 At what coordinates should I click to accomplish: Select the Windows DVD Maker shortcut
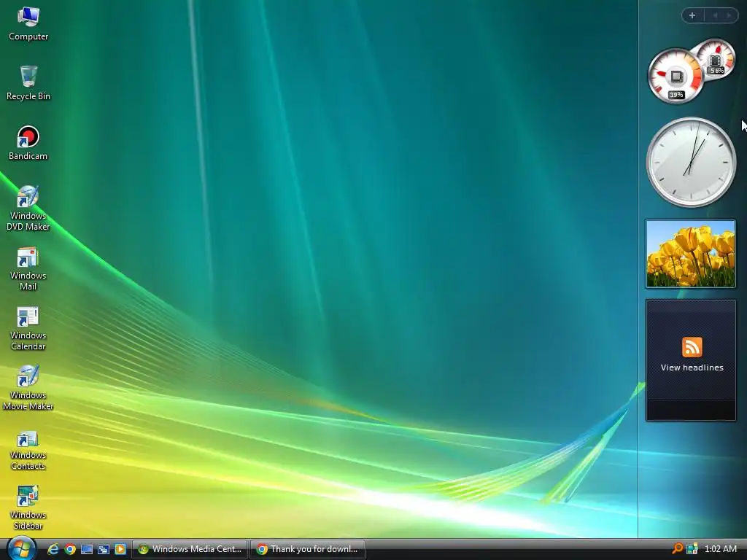(x=28, y=208)
